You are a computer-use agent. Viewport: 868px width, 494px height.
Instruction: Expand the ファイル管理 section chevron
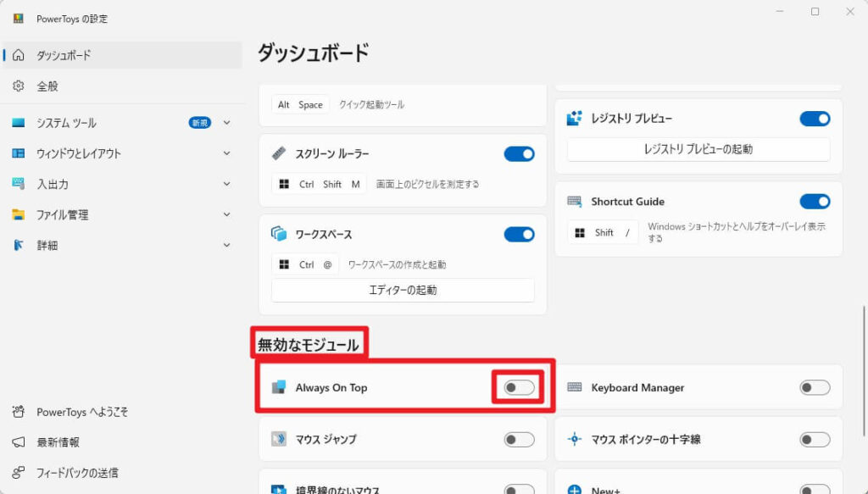coord(226,214)
